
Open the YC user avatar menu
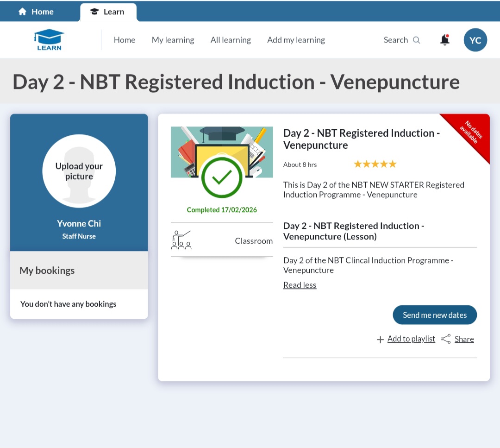pos(475,40)
